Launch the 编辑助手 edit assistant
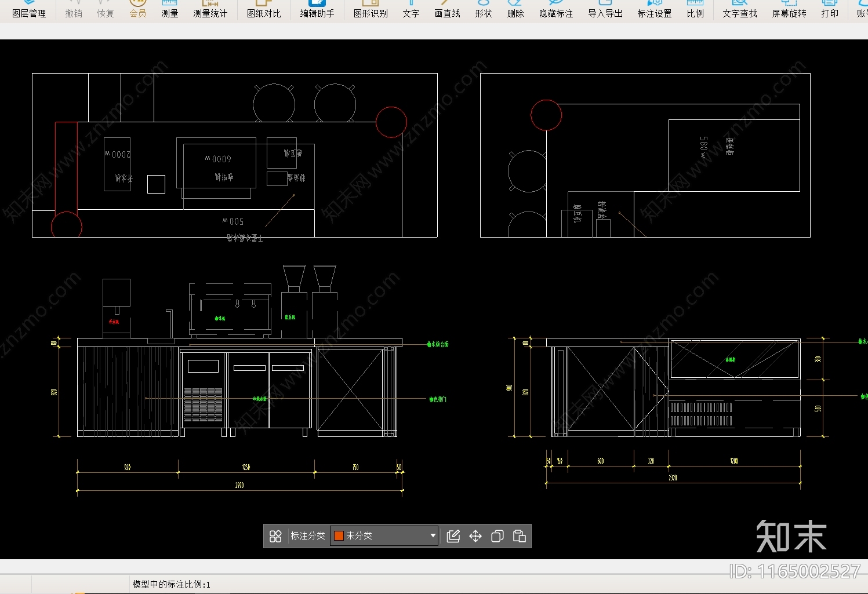868x594 pixels. 317,10
